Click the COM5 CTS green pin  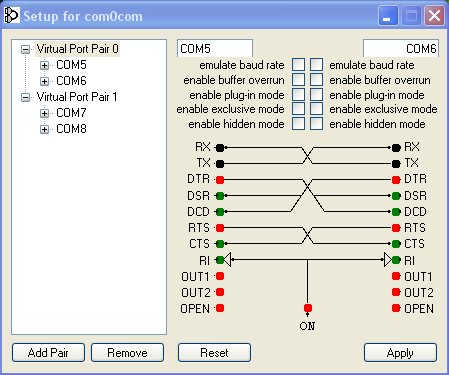220,244
